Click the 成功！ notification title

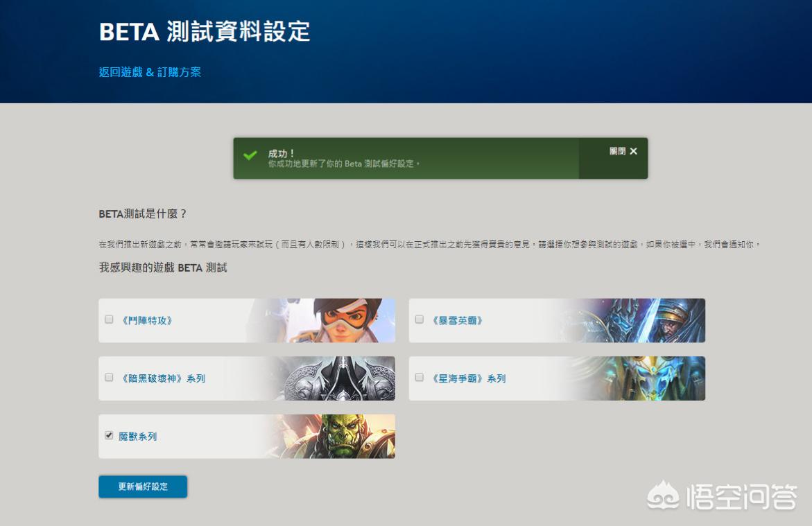[282, 153]
